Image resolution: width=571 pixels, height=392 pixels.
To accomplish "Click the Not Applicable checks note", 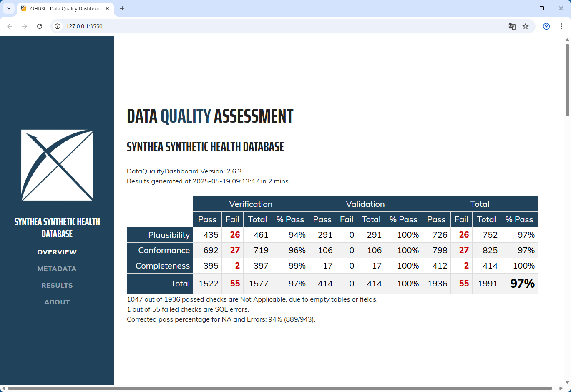I will click(x=252, y=299).
